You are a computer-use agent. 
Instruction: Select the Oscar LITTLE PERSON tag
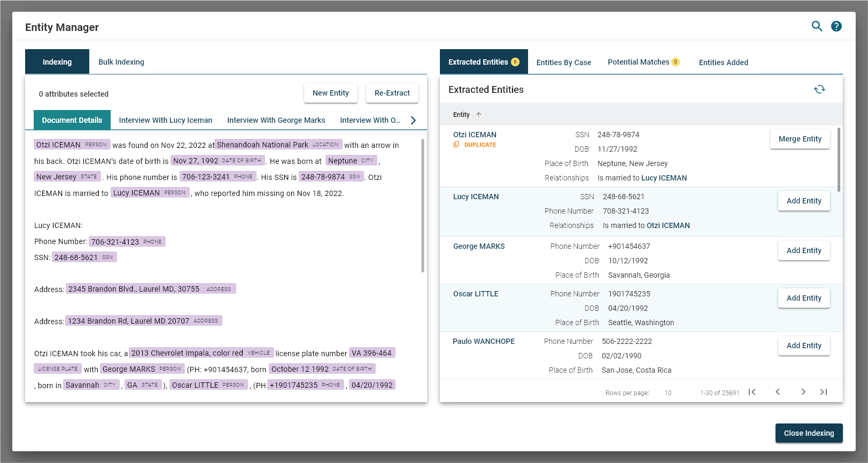click(209, 385)
